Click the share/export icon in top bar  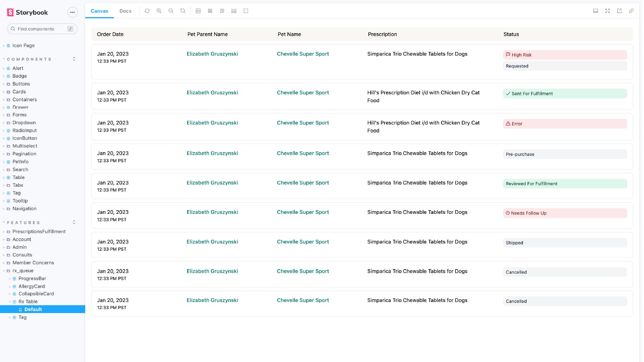coord(620,11)
